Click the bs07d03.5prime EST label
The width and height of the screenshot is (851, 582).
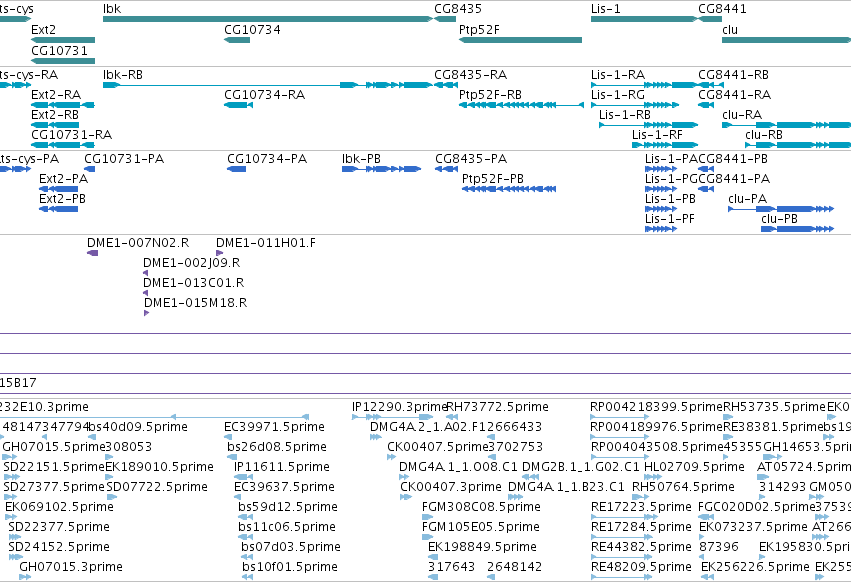click(291, 547)
